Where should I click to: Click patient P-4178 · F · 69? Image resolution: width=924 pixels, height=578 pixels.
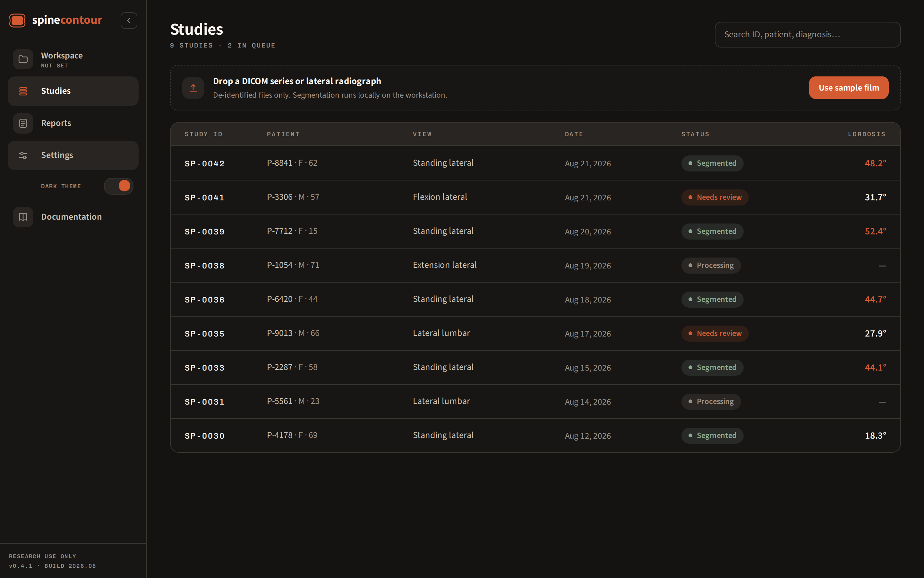292,435
